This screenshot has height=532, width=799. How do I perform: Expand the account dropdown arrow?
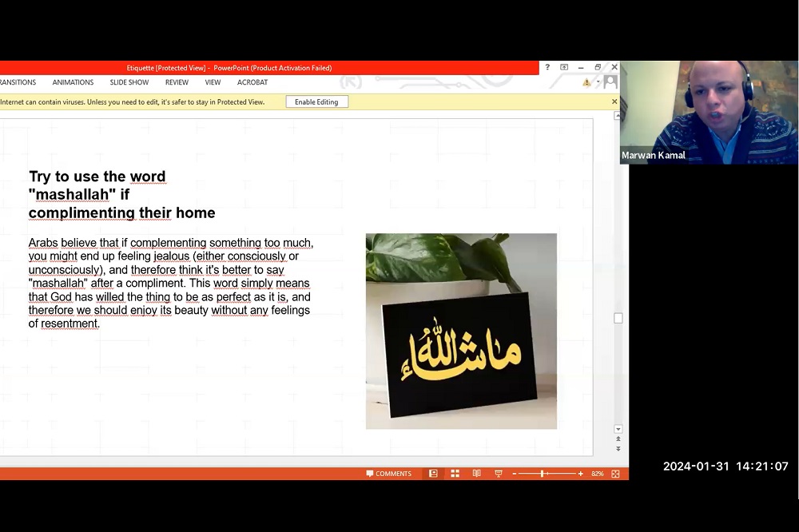598,82
